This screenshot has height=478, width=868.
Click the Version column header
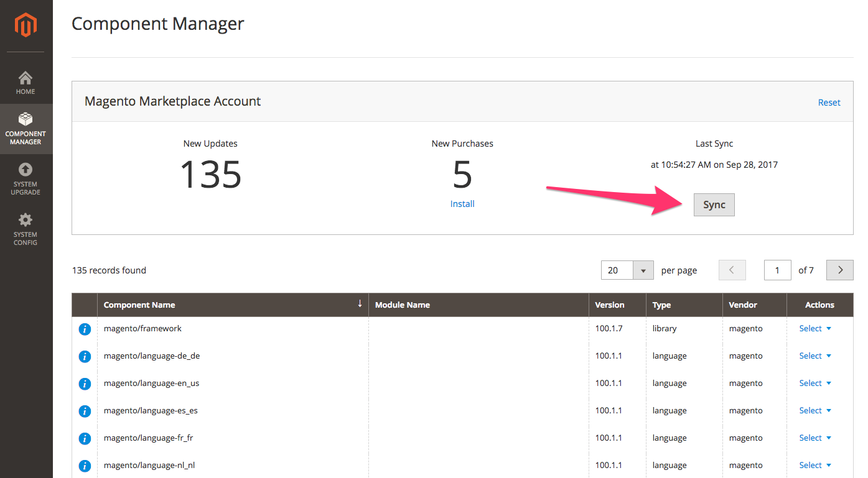tap(617, 305)
